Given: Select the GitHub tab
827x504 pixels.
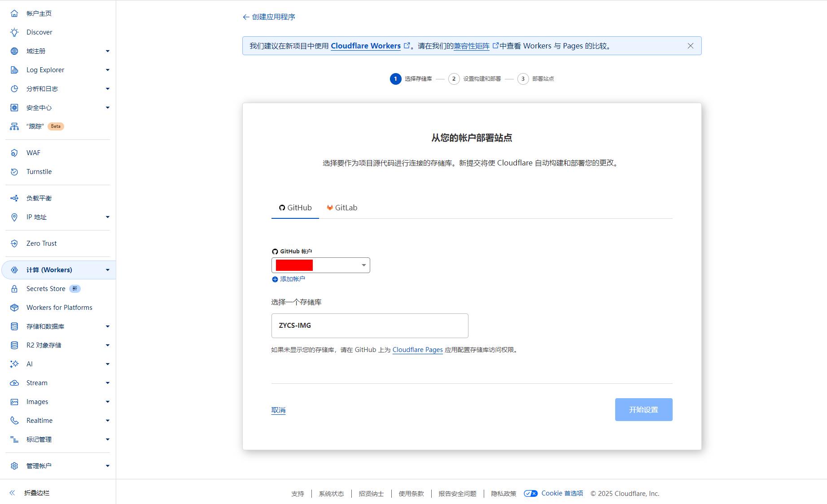Looking at the screenshot, I should pyautogui.click(x=295, y=208).
